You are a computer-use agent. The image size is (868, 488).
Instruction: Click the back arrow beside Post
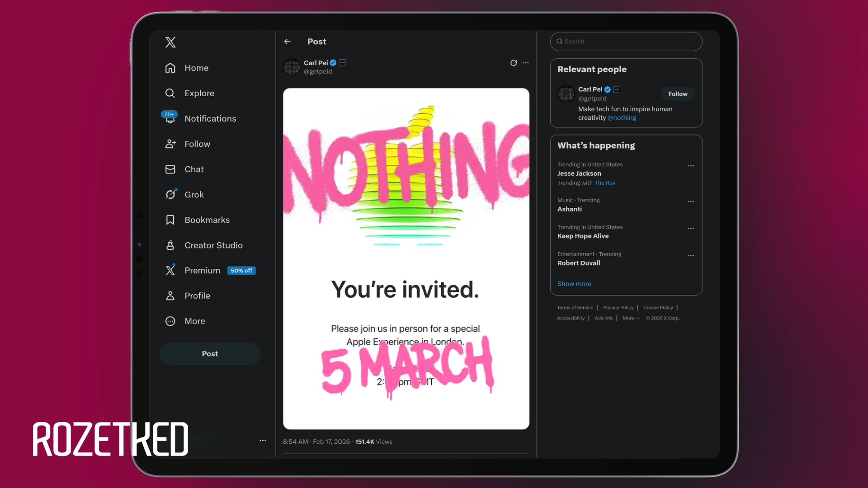coord(288,42)
